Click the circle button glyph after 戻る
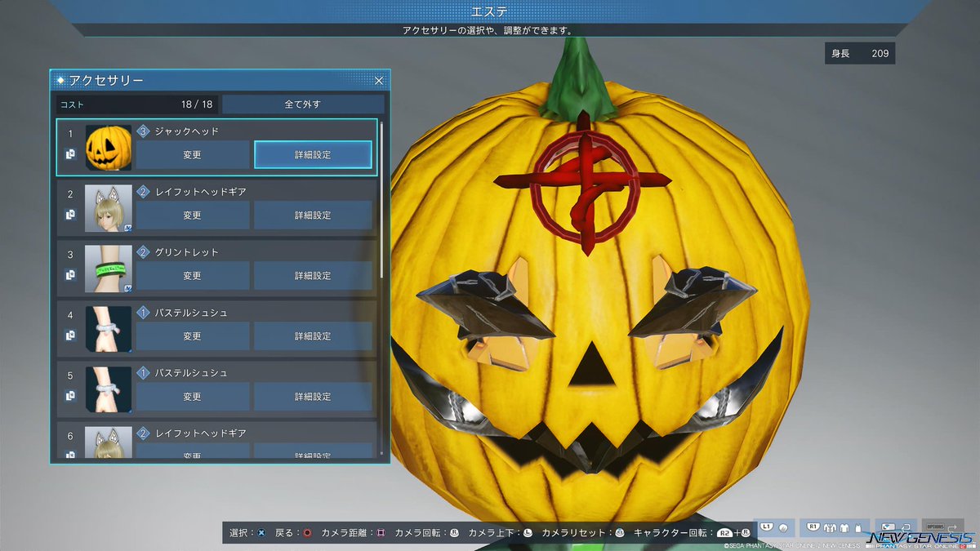980x551 pixels. click(x=307, y=533)
